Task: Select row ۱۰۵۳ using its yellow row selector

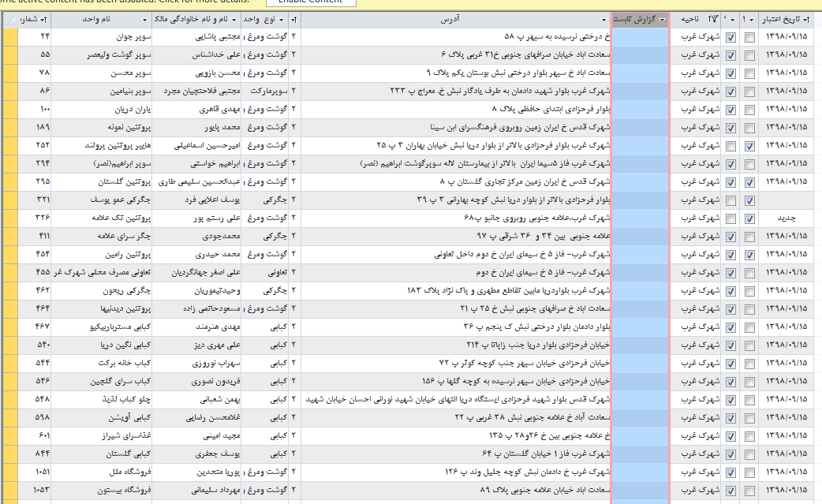Action: (10, 491)
